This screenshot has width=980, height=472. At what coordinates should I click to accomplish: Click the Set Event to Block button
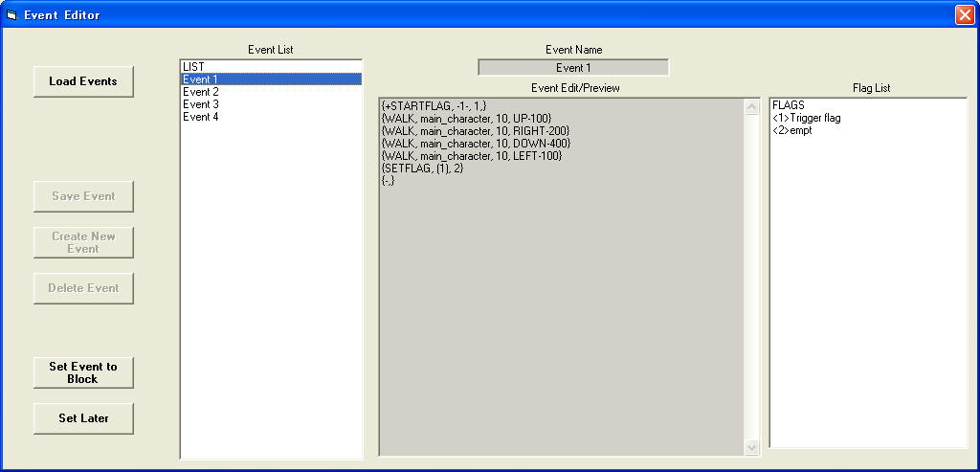click(83, 372)
